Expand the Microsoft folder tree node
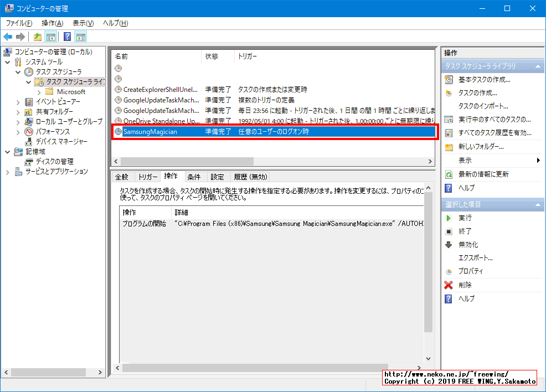Viewport: 546px width, 392px height. pos(39,92)
